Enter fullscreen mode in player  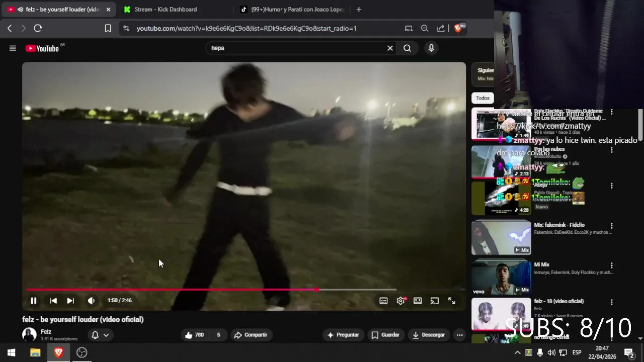(452, 301)
